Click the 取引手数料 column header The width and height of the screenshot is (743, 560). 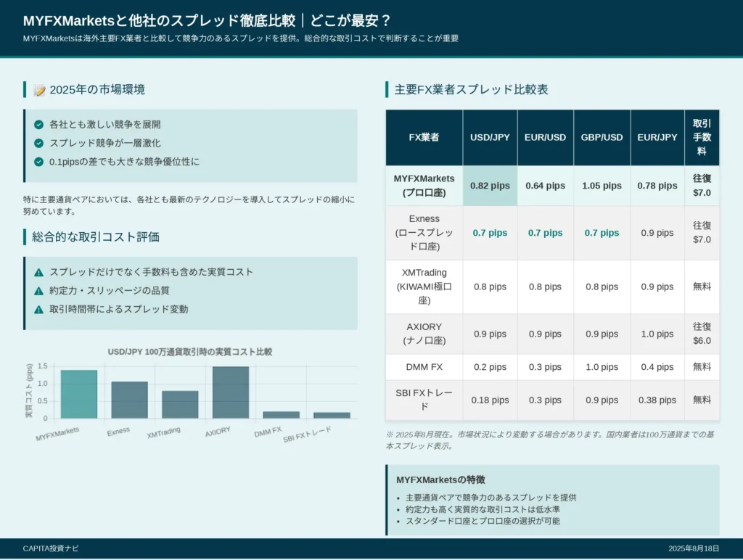pyautogui.click(x=702, y=137)
